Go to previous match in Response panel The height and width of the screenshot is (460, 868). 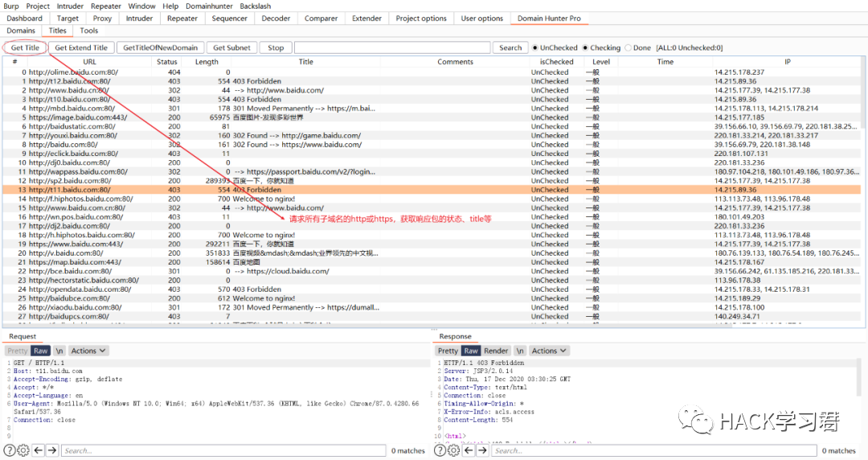[469, 450]
